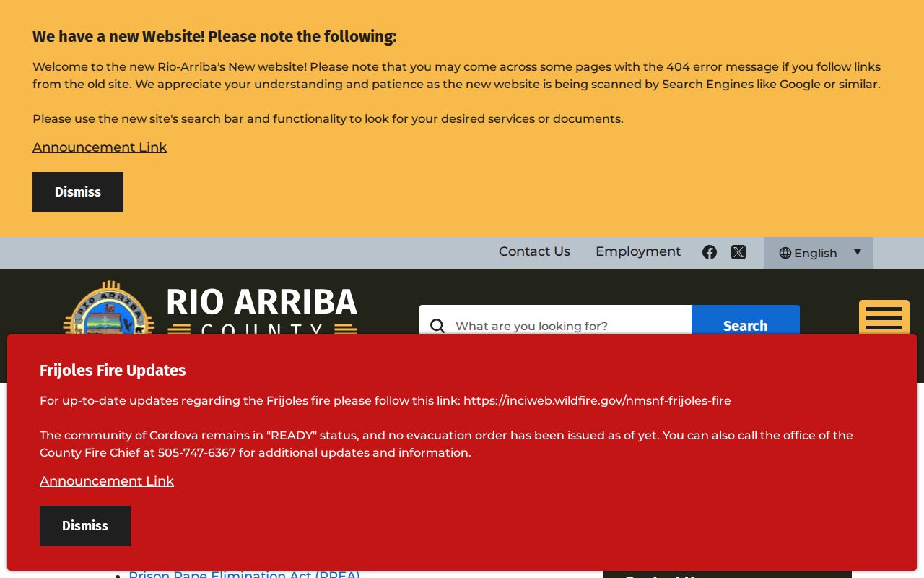Follow Announcement Link in red fire alert

click(x=107, y=481)
